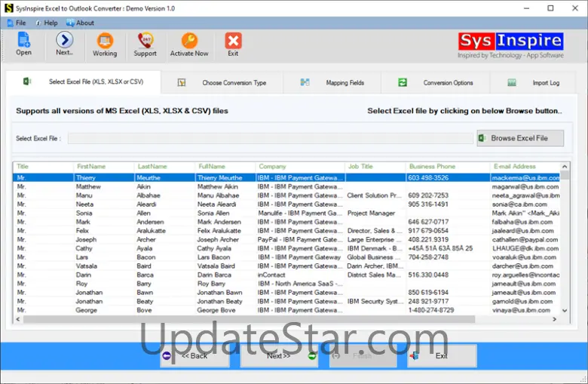Select the row with FirstName Thierry
Screen dimensions: 588x384
[287, 177]
